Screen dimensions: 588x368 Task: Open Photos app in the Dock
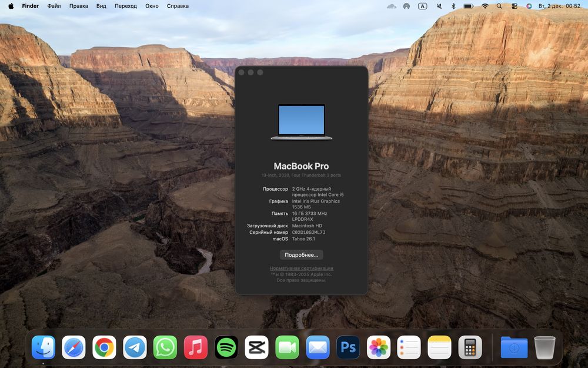[378, 347]
